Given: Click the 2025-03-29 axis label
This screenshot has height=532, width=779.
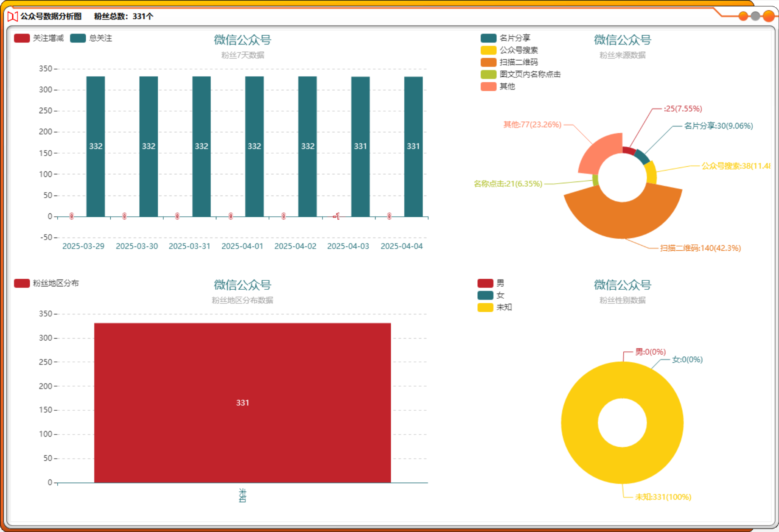Looking at the screenshot, I should 83,246.
